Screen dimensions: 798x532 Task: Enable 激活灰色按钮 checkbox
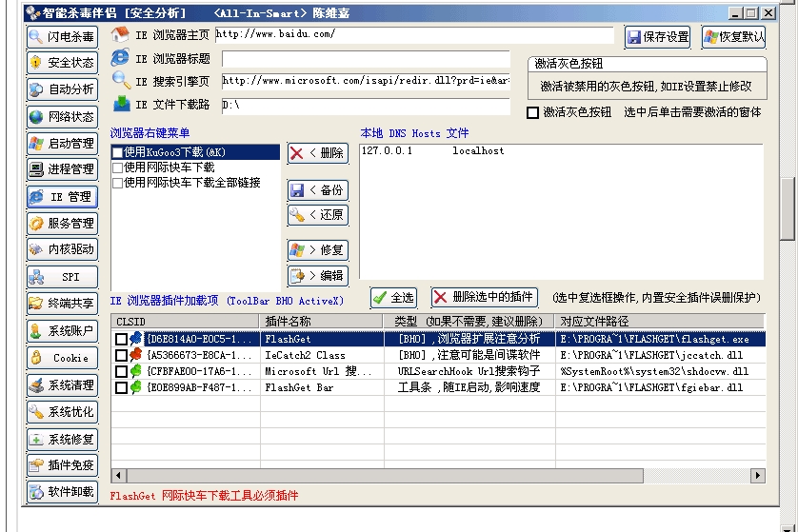point(533,113)
